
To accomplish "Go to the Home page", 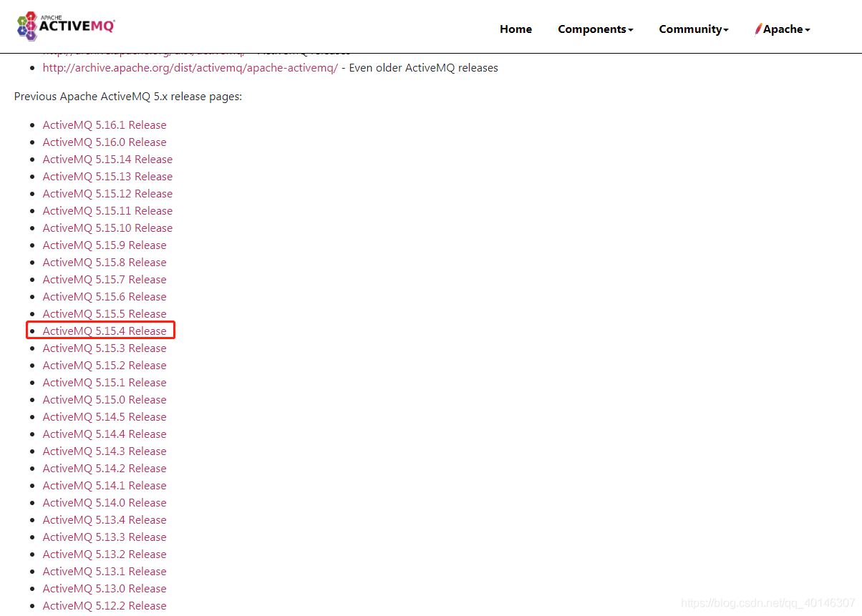I will [515, 29].
